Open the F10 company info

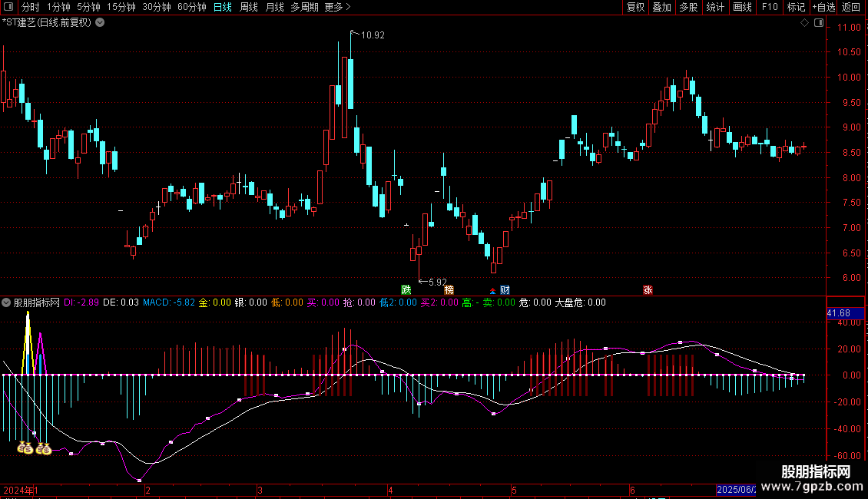[x=769, y=8]
